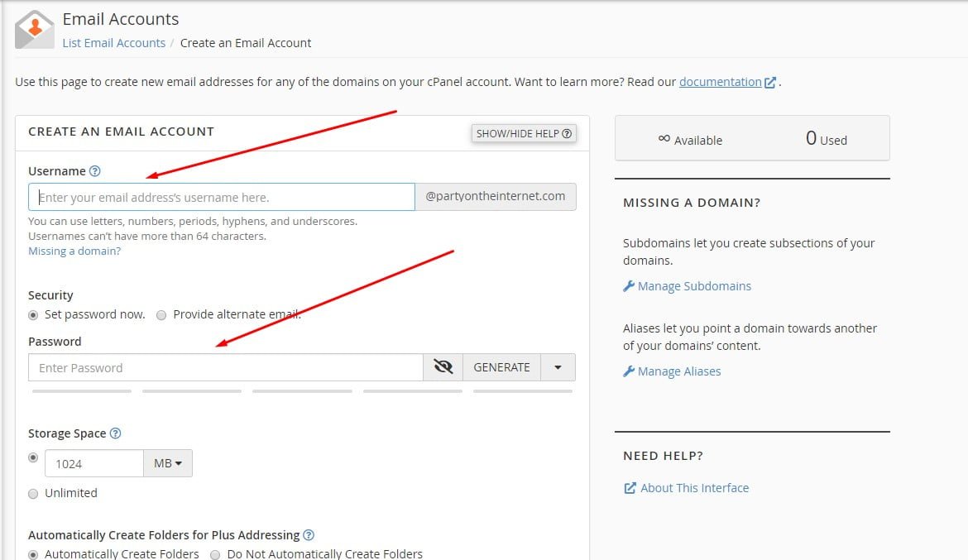
Task: Click the Email Accounts envelope icon
Action: (x=34, y=30)
